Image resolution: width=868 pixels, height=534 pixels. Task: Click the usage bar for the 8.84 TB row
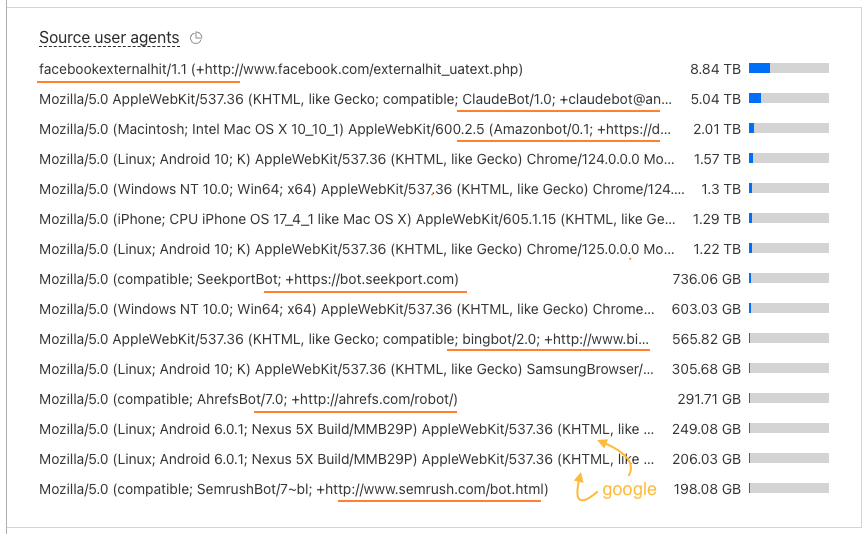(789, 68)
